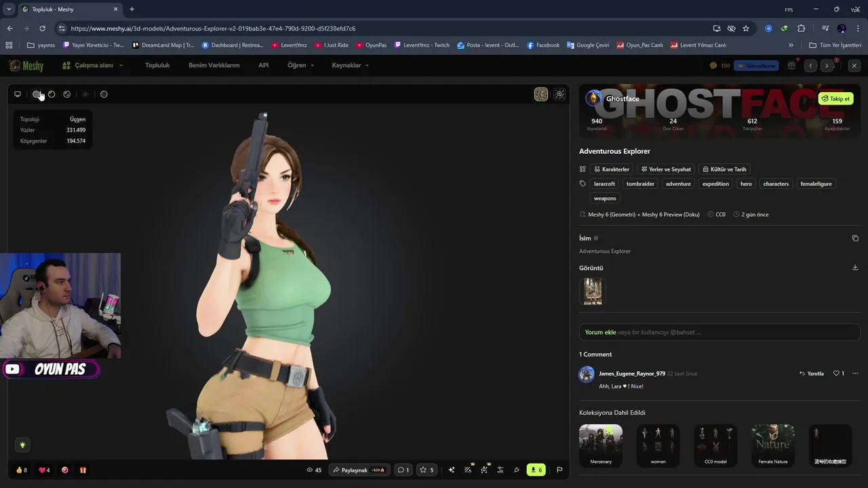Click the femalefigure tag
Viewport: 868px width, 488px height.
pyautogui.click(x=816, y=184)
